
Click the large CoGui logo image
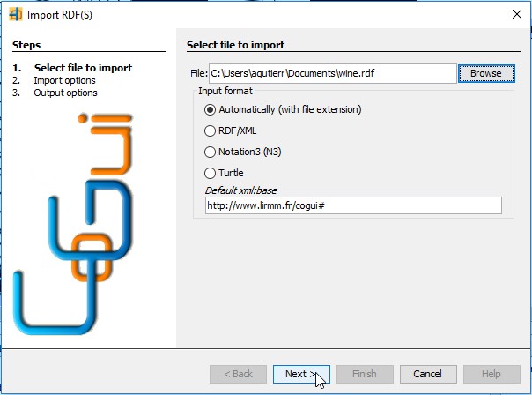pyautogui.click(x=72, y=224)
